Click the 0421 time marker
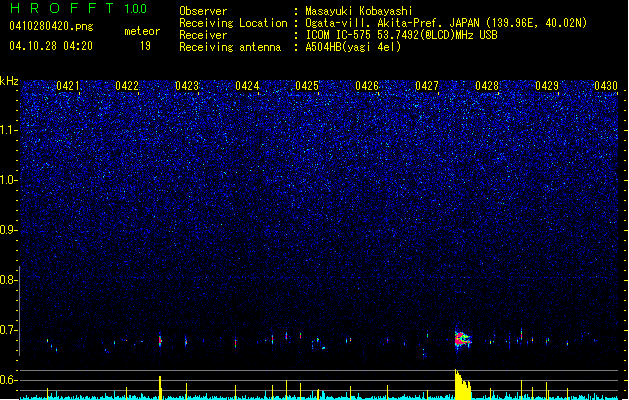629x400 pixels. tap(68, 86)
